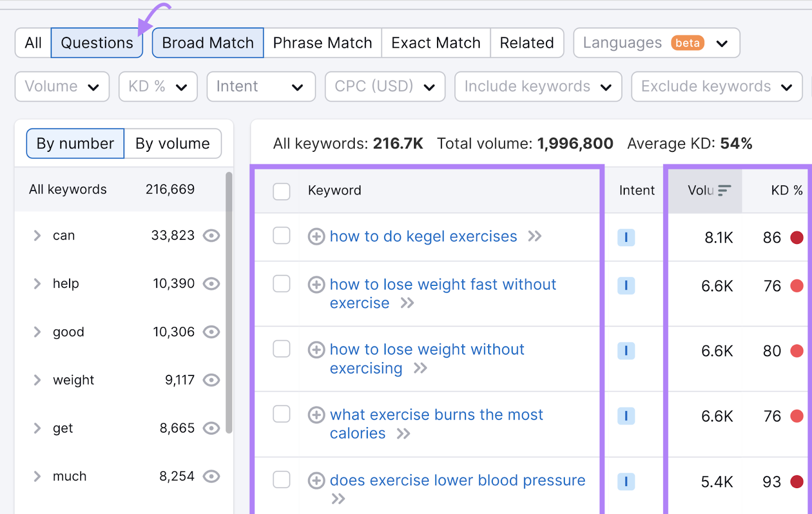Open the CPC (USD) filter dropdown
The height and width of the screenshot is (514, 812).
point(384,86)
